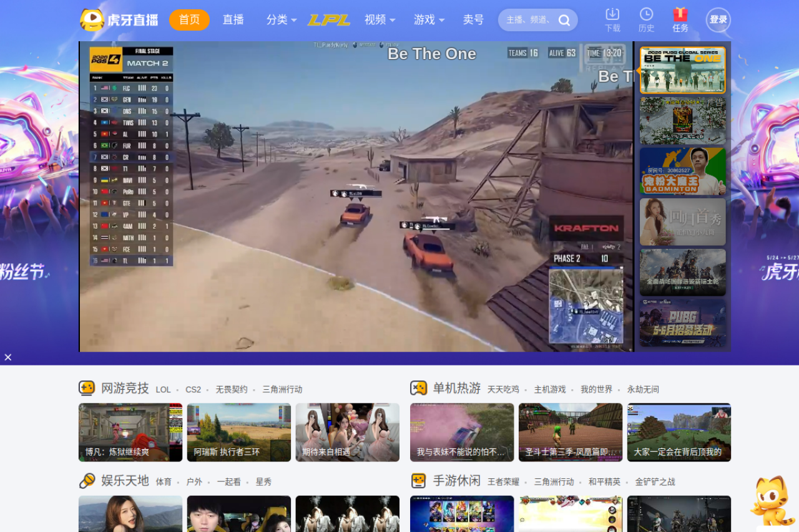Click the 单机热游 section icon
The width and height of the screenshot is (799, 532).
[x=418, y=389]
